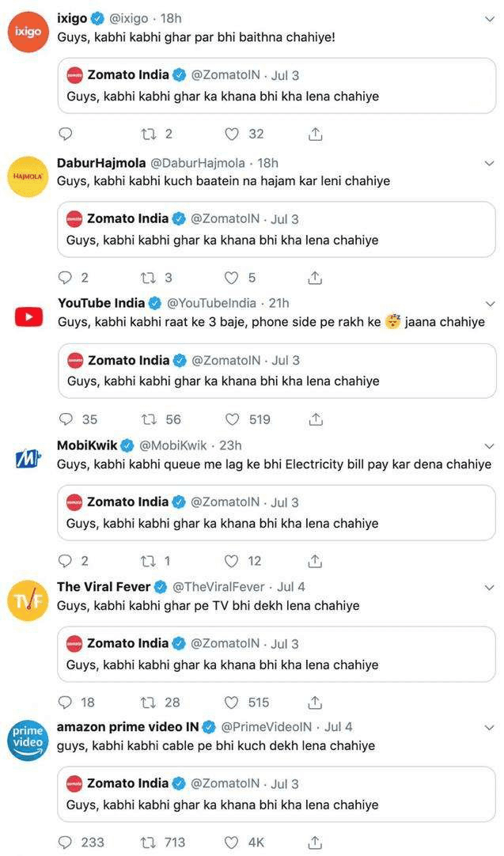Click the quoted Zomato India tweet under DaburHajmola
Viewport: 504px width, 856px height.
275,229
